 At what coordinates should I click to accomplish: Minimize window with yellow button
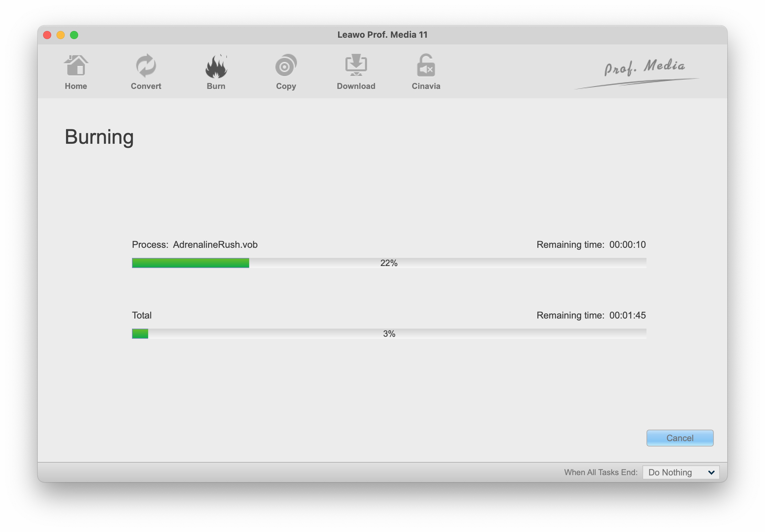(x=61, y=35)
